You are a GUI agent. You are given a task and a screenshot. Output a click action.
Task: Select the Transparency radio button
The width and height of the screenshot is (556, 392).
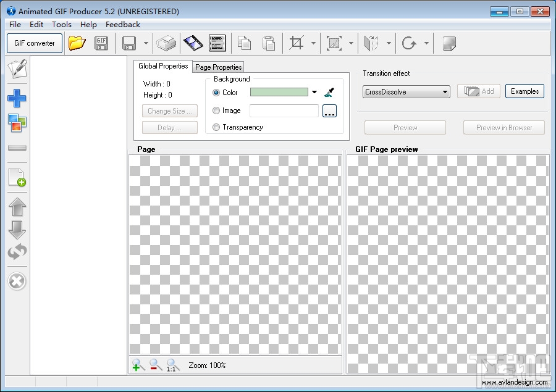[x=216, y=127]
